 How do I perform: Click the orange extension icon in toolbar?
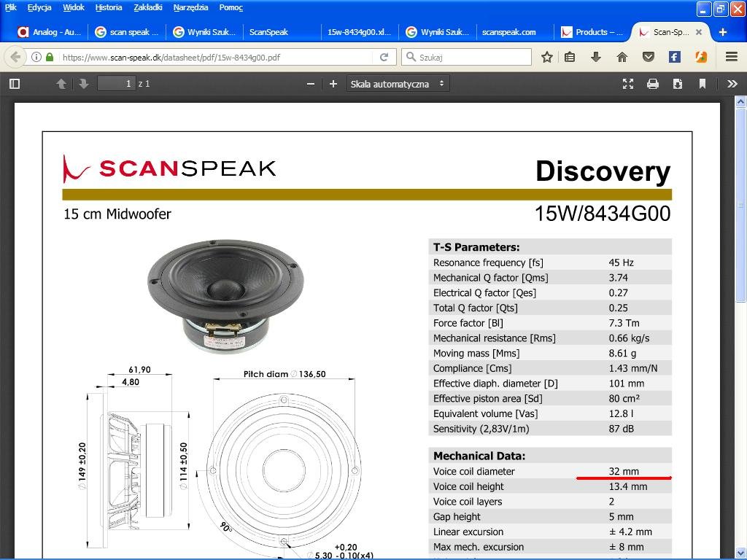[x=701, y=57]
